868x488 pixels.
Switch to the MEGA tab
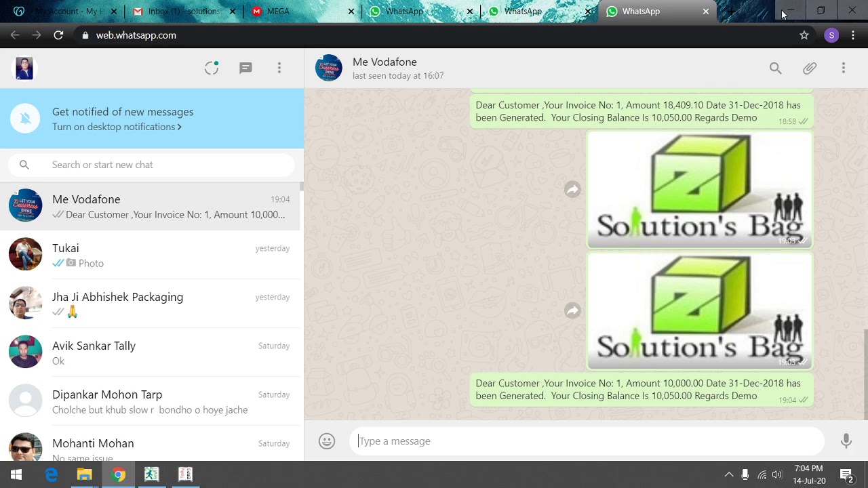[303, 12]
